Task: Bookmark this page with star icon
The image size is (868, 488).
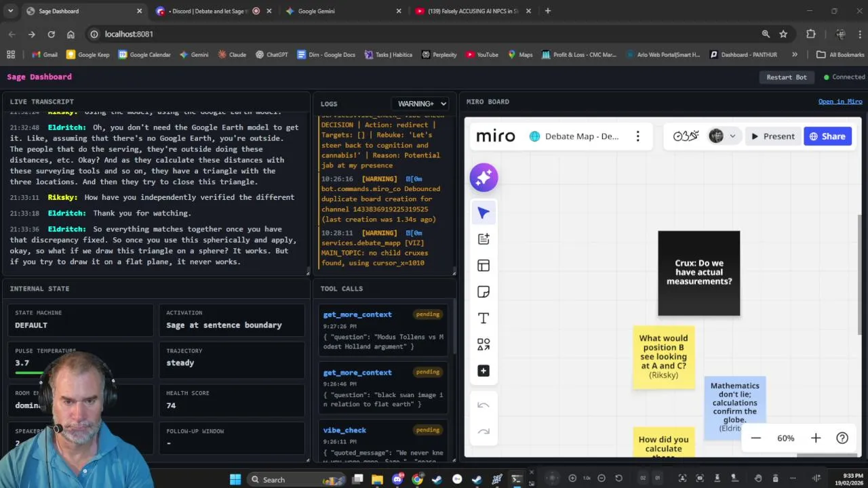Action: coord(783,34)
